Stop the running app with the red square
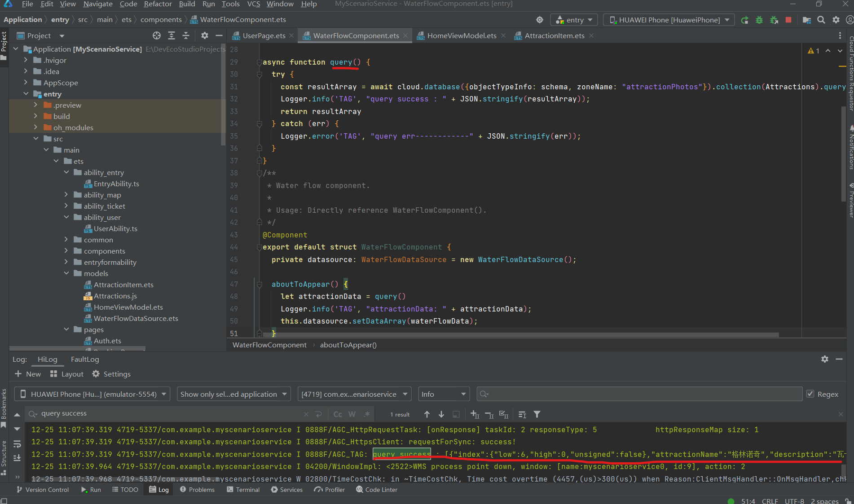The width and height of the screenshot is (854, 504). coord(788,20)
